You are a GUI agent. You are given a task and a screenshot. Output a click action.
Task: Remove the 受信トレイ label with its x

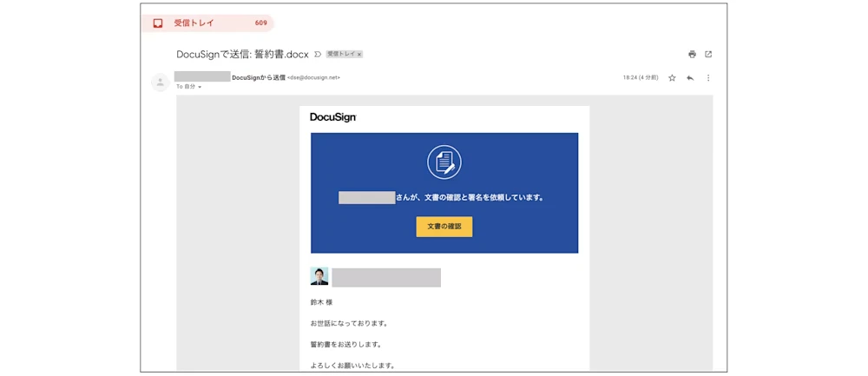click(359, 54)
